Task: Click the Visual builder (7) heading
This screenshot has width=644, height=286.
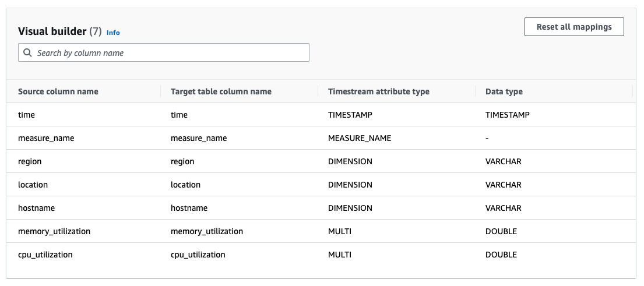Action: [x=60, y=31]
